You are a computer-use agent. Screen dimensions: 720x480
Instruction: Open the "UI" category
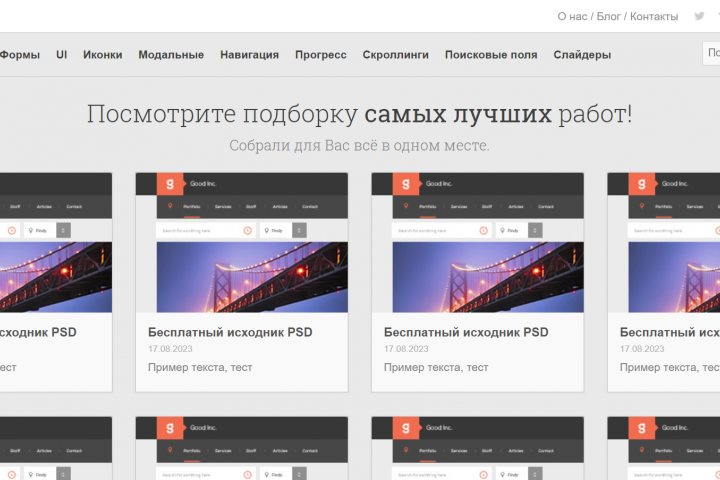[x=62, y=55]
